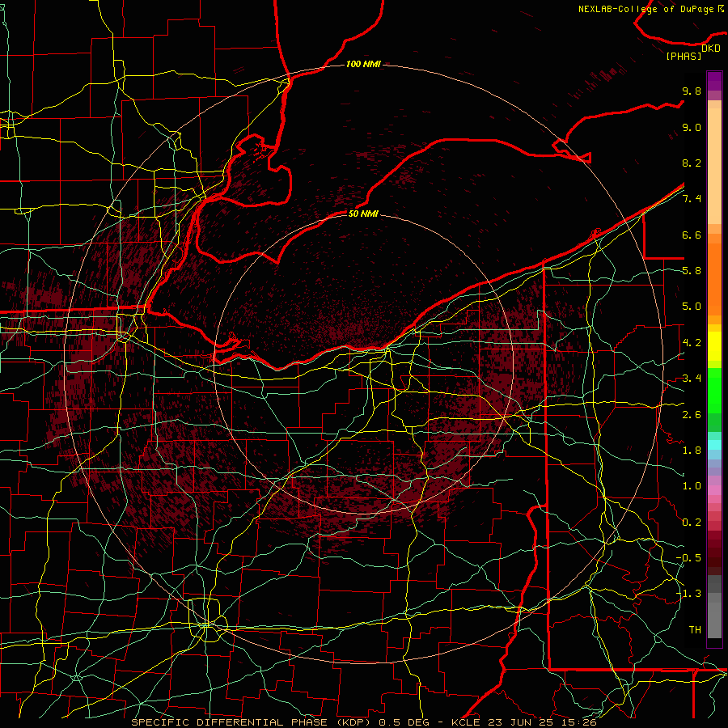Click the 1.0 scale value
Screen dimensions: 728x728
692,486
